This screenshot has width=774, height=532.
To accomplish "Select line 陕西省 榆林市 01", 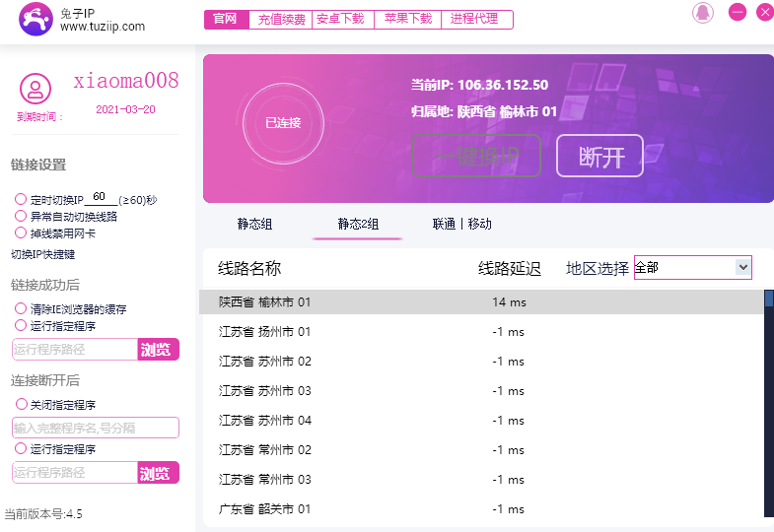I will [x=481, y=301].
